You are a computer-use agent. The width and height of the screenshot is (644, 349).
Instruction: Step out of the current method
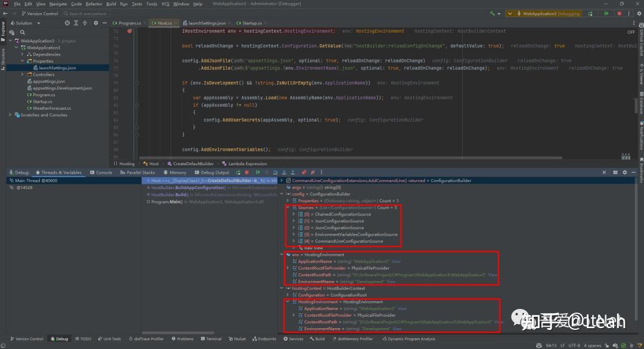[293, 172]
